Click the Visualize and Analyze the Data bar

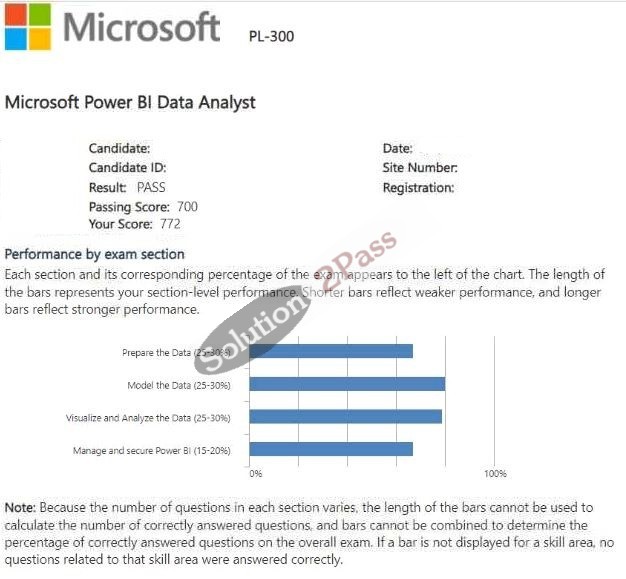[346, 416]
